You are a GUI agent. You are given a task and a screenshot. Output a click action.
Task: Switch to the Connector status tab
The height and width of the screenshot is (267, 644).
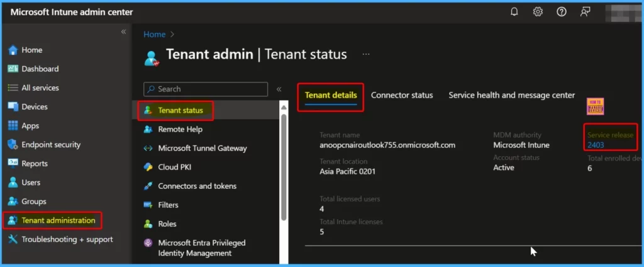coord(402,96)
